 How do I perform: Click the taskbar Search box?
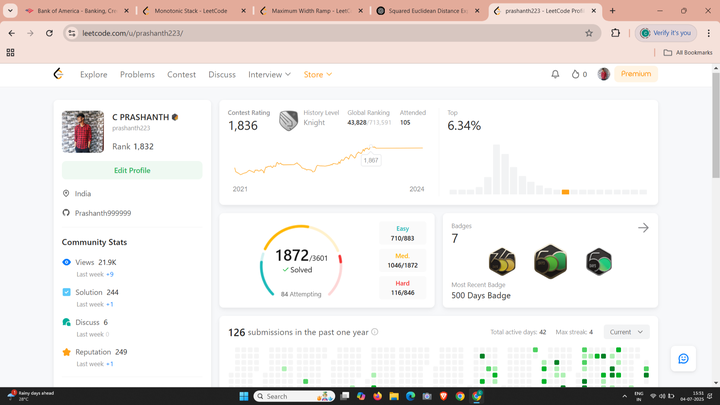tap(294, 396)
